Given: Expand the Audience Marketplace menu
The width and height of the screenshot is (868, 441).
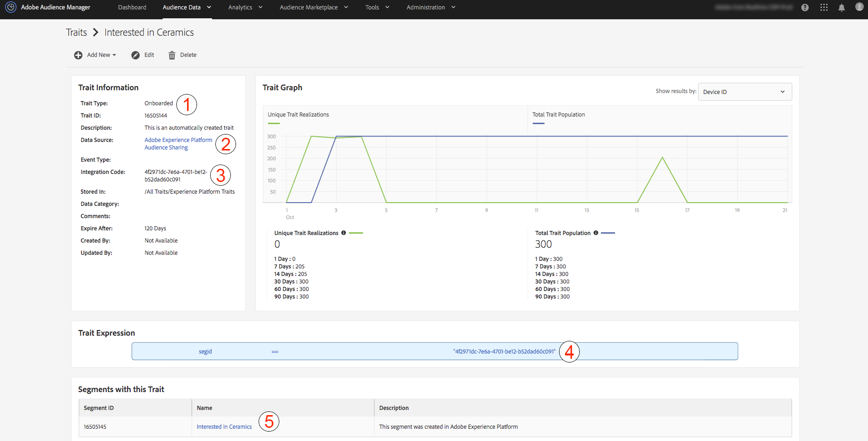Looking at the screenshot, I should (314, 8).
